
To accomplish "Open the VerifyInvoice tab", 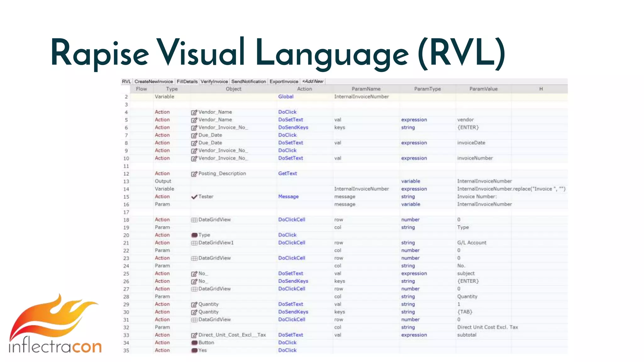I will tap(214, 81).
